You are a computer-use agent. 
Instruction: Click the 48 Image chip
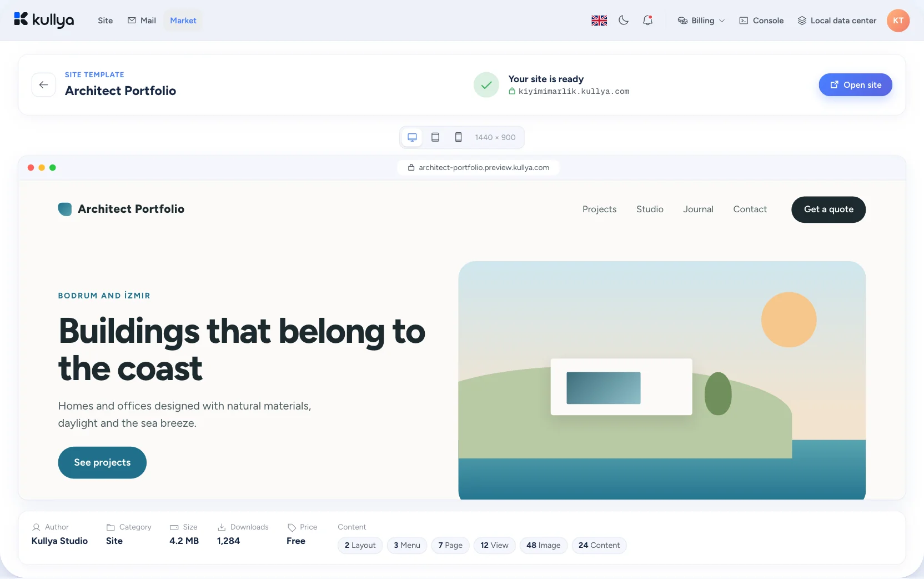point(544,546)
